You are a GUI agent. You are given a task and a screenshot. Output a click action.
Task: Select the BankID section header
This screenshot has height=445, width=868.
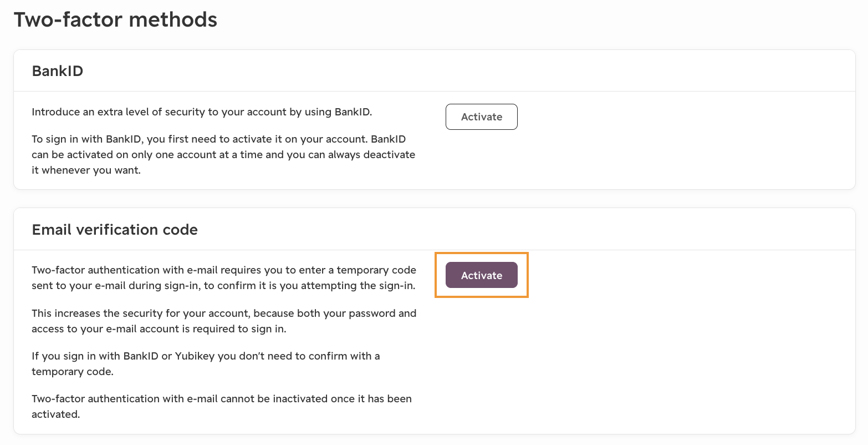click(57, 70)
